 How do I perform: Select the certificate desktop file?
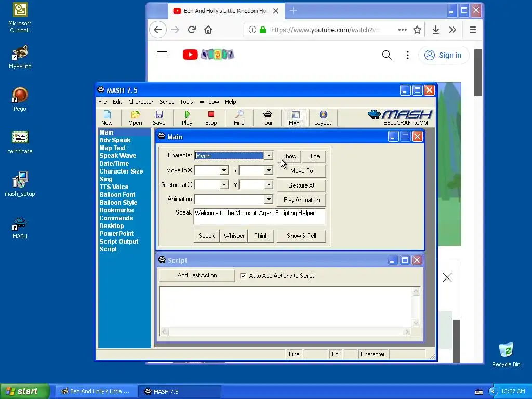20,142
